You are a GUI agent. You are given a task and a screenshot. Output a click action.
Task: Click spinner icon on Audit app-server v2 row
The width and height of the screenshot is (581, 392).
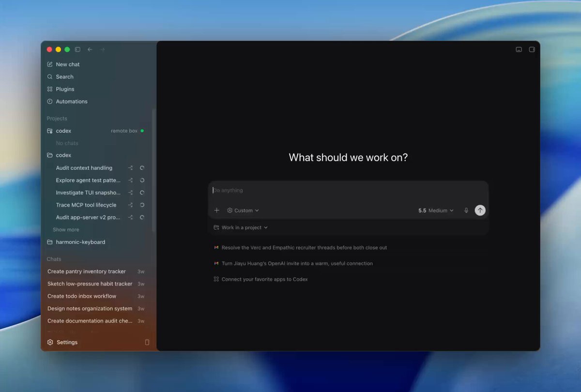(x=142, y=217)
